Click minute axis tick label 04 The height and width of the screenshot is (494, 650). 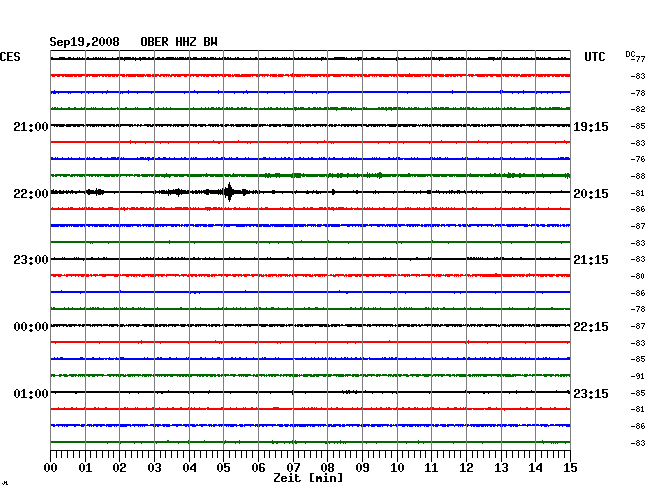pyautogui.click(x=189, y=467)
